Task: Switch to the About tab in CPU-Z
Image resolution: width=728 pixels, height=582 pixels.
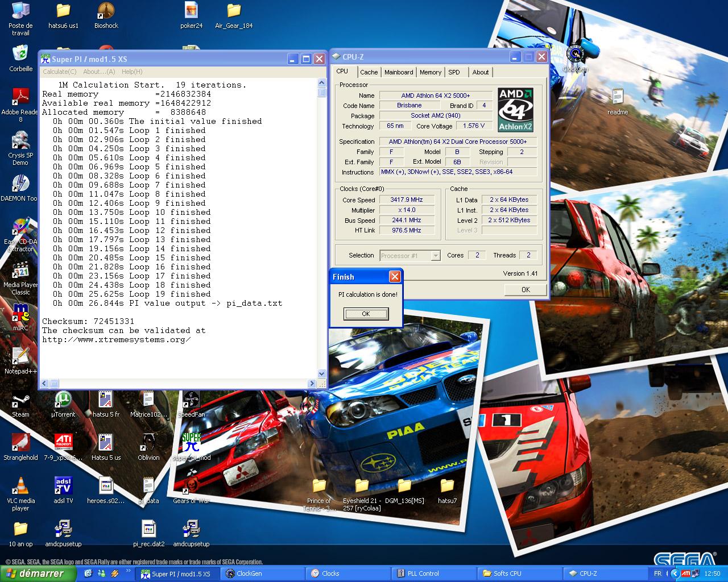Action: point(481,72)
